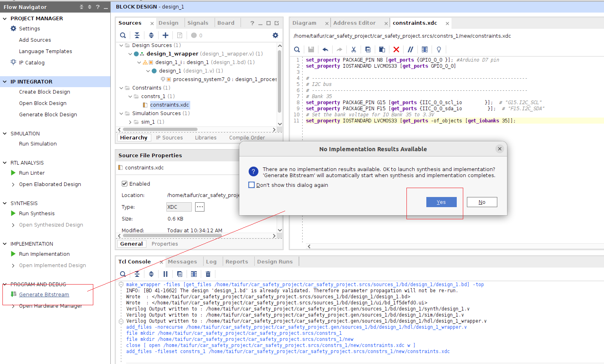The width and height of the screenshot is (604, 364).
Task: Collapse all in the Sources panel toolbar
Action: click(137, 35)
